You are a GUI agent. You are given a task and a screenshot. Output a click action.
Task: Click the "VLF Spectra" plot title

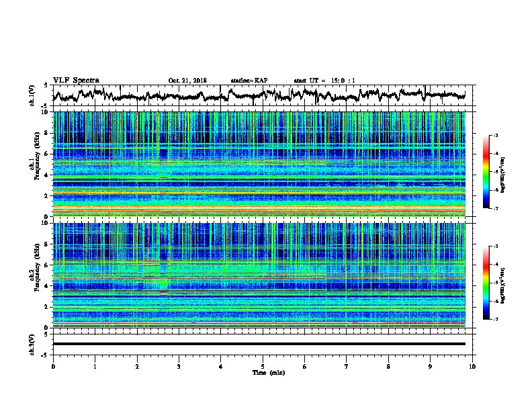pos(76,81)
